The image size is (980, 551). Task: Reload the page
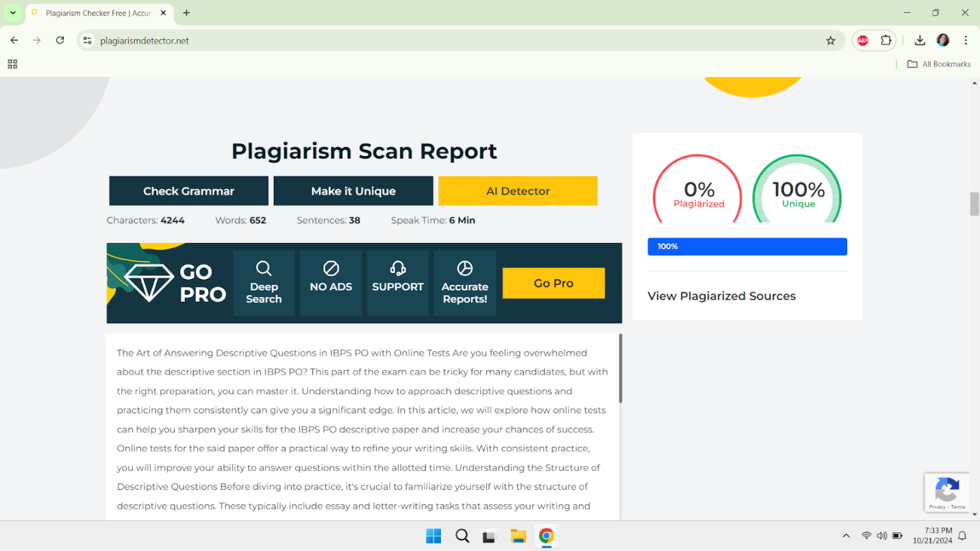(60, 40)
